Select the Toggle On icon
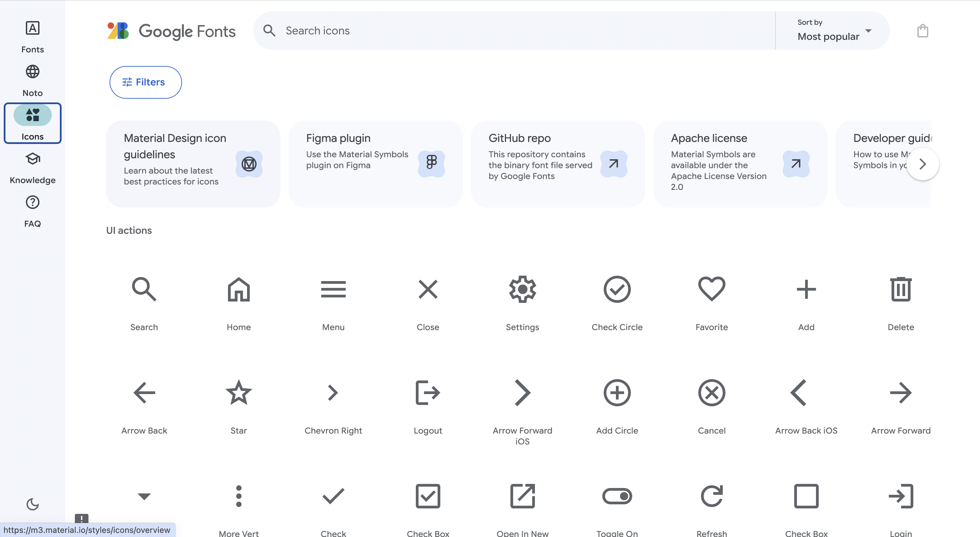 pyautogui.click(x=617, y=496)
